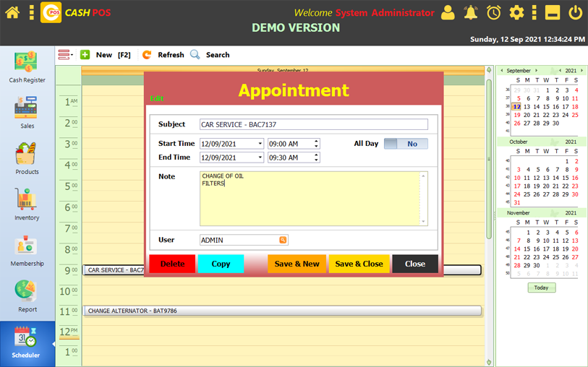588x367 pixels.
Task: Open the left vertical dots menu
Action: (x=32, y=12)
